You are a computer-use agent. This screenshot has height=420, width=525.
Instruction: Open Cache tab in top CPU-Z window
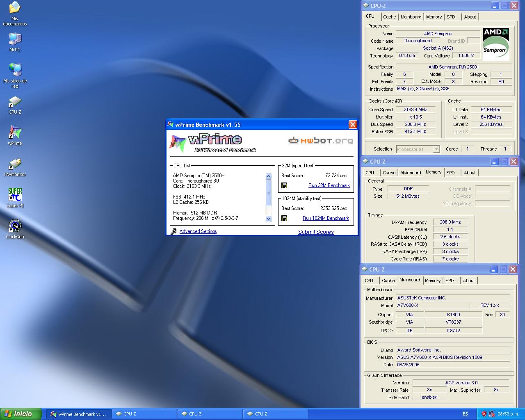tap(390, 17)
